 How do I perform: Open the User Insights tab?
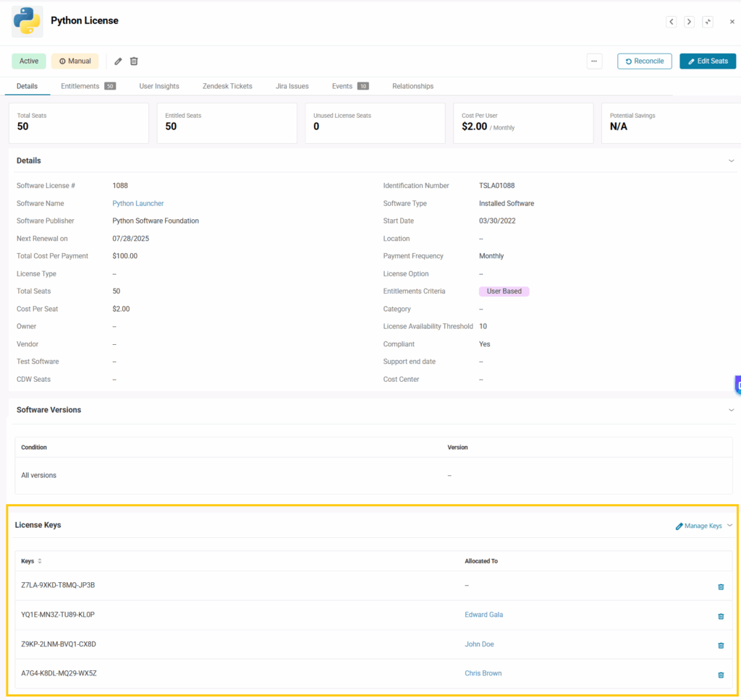pos(159,87)
